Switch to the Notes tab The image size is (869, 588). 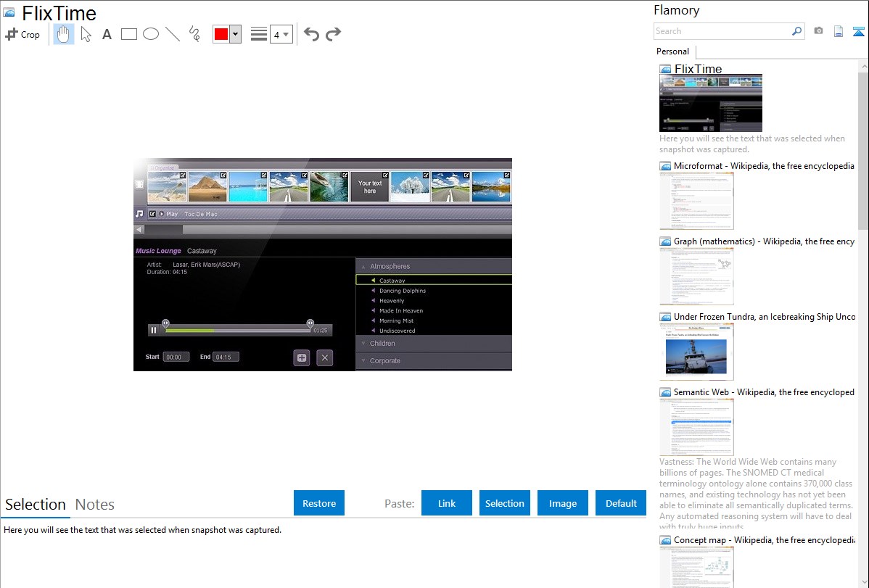click(x=95, y=505)
